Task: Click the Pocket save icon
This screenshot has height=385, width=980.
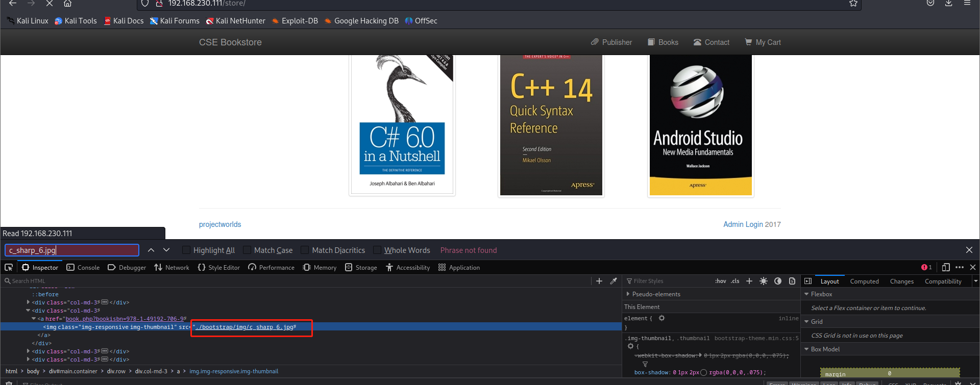Action: coord(930,3)
